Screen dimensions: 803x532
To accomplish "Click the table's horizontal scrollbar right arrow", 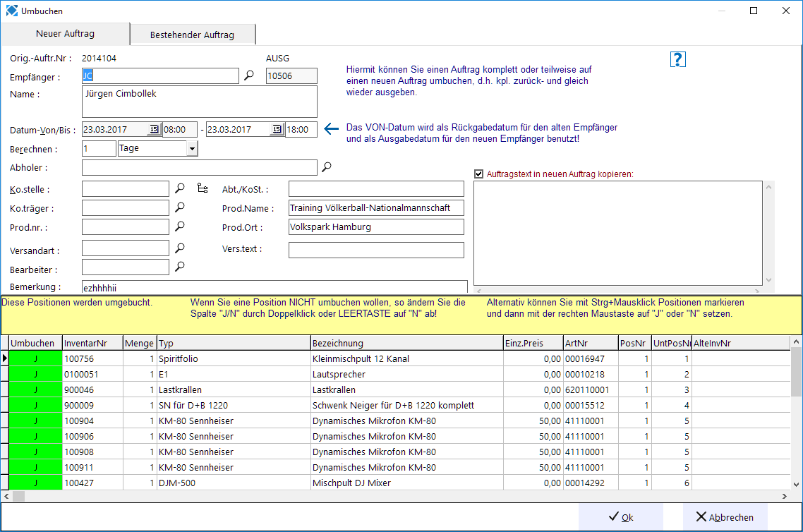I will pos(785,496).
